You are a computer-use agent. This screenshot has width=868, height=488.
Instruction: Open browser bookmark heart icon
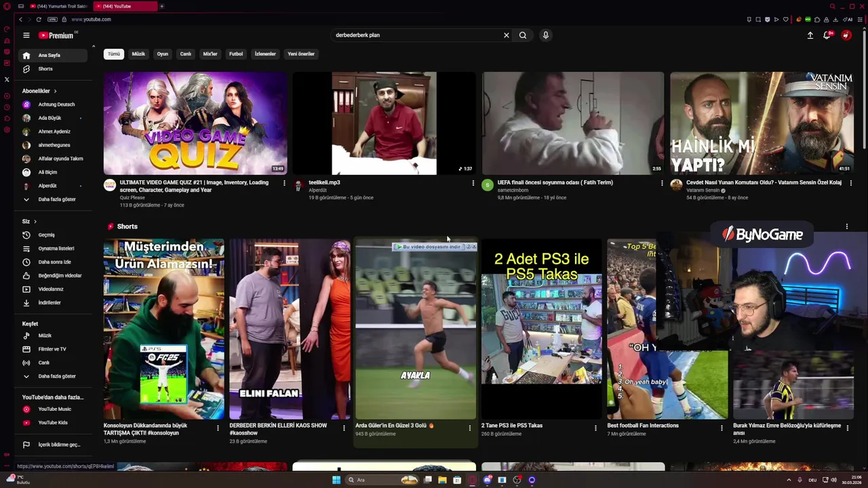(x=786, y=19)
